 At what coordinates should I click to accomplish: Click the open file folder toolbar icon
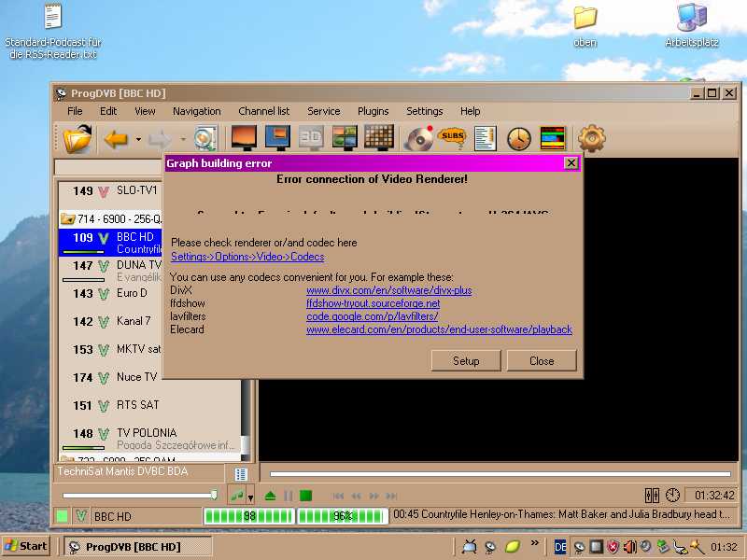[78, 139]
